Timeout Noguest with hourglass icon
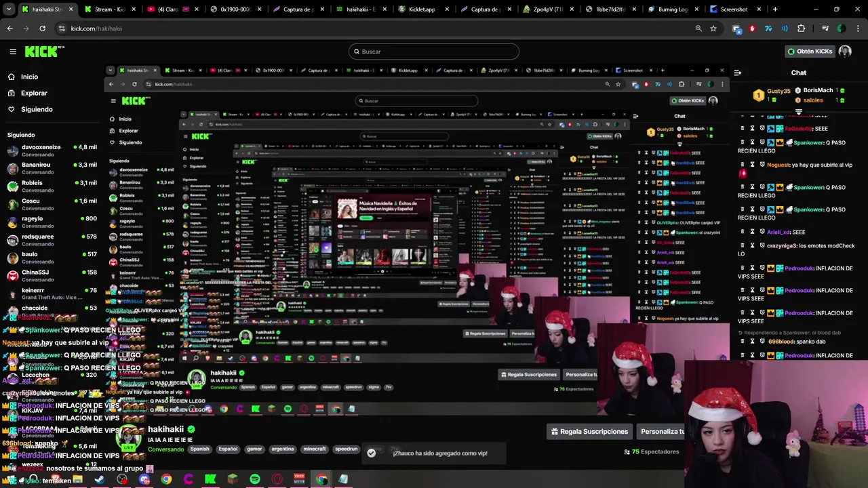 [752, 165]
